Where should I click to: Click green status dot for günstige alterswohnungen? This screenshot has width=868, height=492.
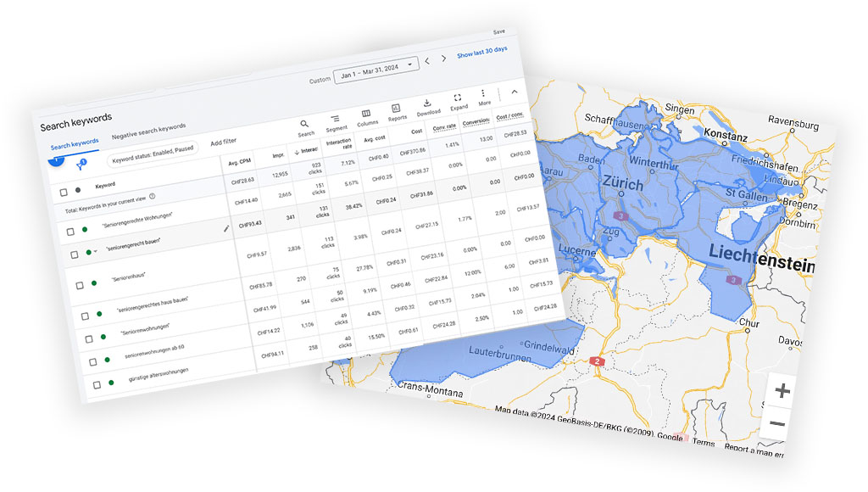coord(111,383)
